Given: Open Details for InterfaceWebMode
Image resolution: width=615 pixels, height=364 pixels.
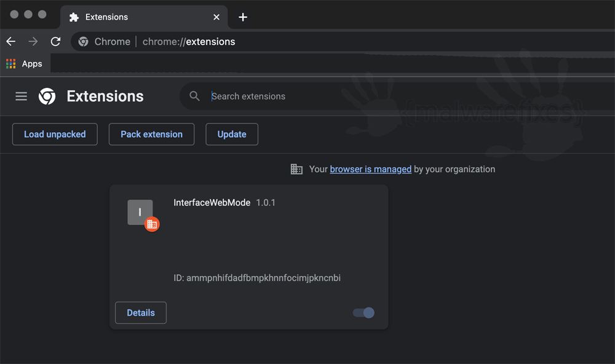Looking at the screenshot, I should [141, 312].
